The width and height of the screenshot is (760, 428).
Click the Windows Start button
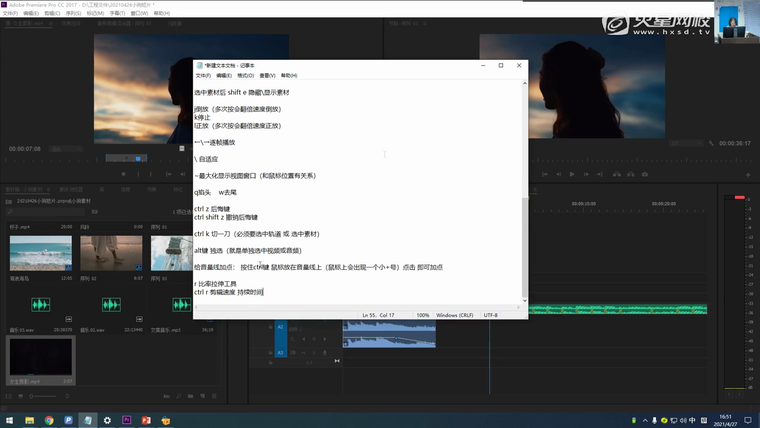point(9,421)
